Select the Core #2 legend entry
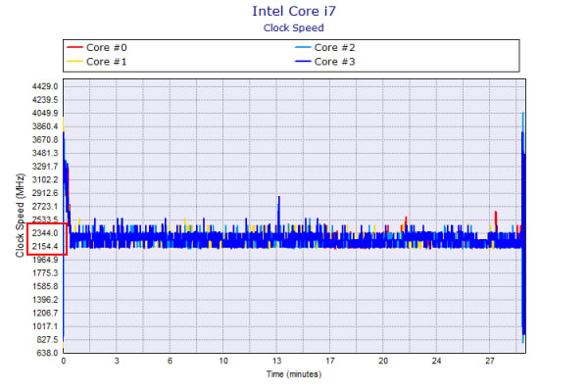 (x=325, y=48)
